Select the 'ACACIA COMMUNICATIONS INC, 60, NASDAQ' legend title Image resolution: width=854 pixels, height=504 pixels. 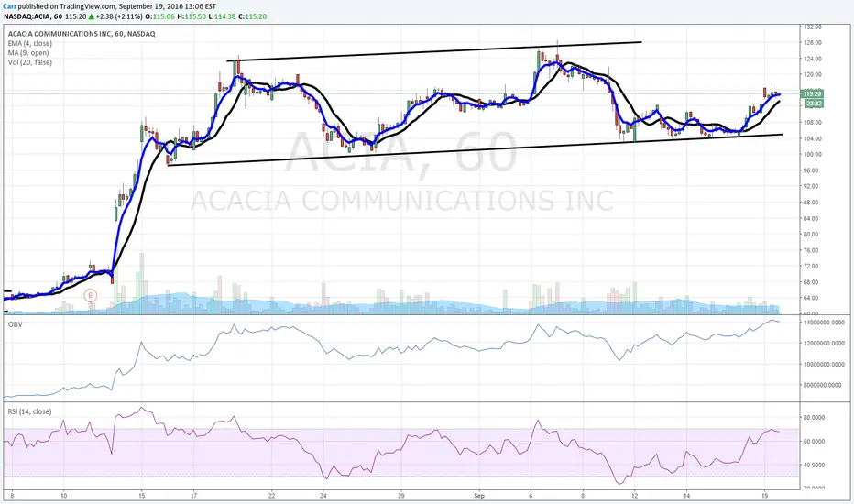82,34
